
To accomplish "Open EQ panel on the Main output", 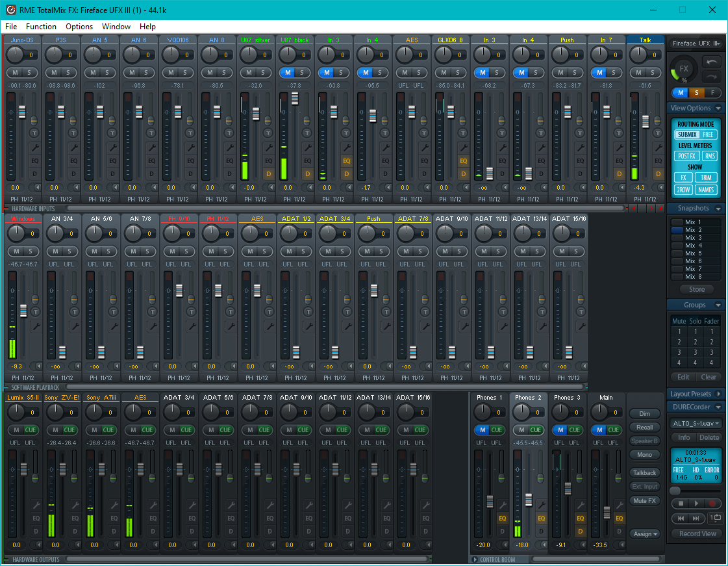I will click(x=619, y=519).
